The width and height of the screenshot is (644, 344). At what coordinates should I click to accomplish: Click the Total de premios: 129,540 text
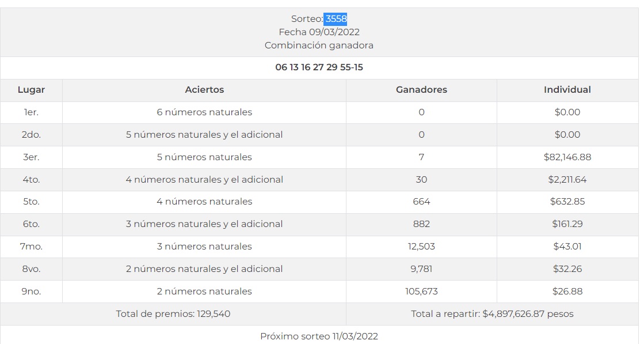(173, 314)
